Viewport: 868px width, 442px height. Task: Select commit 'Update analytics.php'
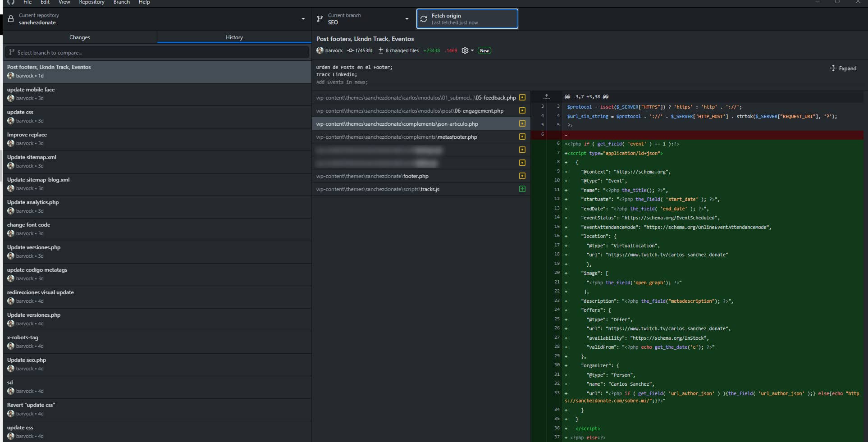(157, 206)
